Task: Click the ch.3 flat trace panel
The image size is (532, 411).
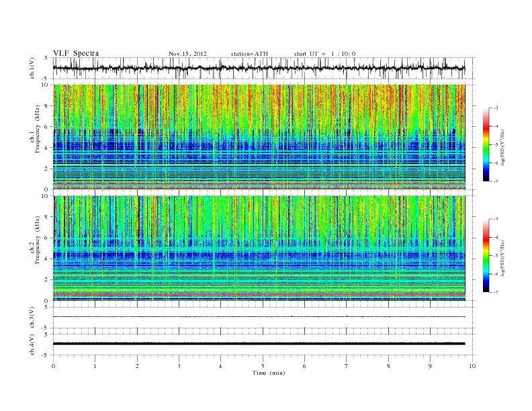Action: 264,318
